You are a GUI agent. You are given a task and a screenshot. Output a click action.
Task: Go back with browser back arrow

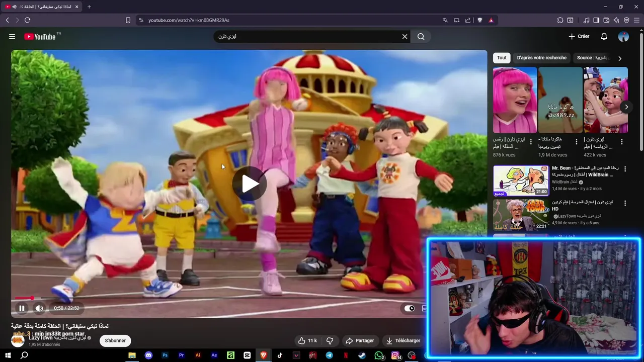pos(8,20)
